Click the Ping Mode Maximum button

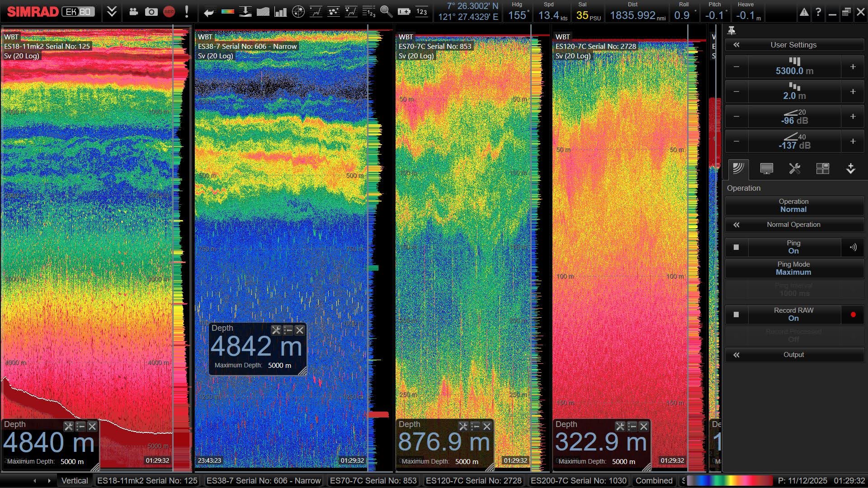click(794, 268)
